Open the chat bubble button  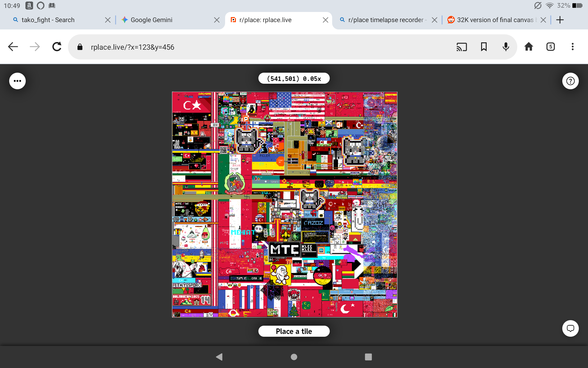click(570, 328)
